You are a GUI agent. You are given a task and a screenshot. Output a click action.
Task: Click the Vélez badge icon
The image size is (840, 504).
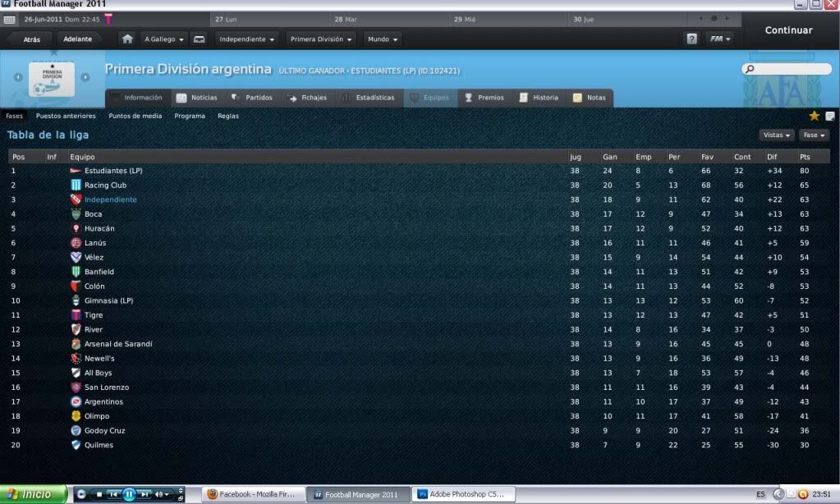click(x=76, y=258)
